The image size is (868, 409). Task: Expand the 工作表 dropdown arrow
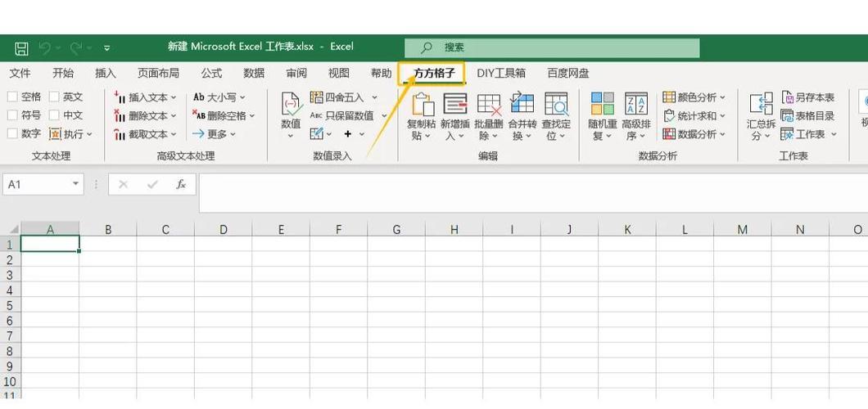pyautogui.click(x=833, y=134)
